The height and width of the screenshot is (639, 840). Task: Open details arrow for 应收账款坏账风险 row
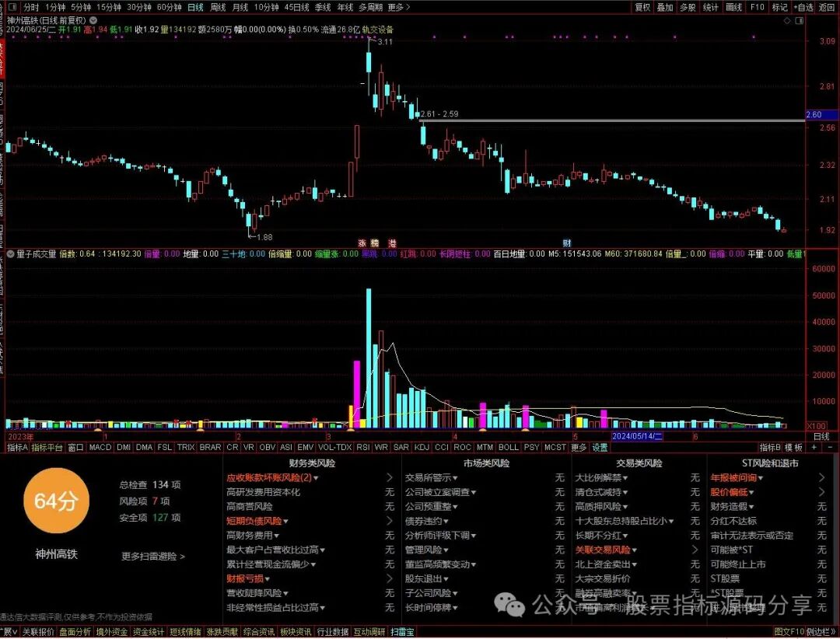point(390,477)
